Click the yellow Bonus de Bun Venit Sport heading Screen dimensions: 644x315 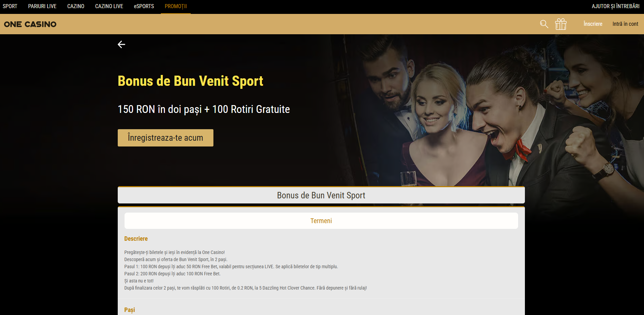(x=190, y=81)
